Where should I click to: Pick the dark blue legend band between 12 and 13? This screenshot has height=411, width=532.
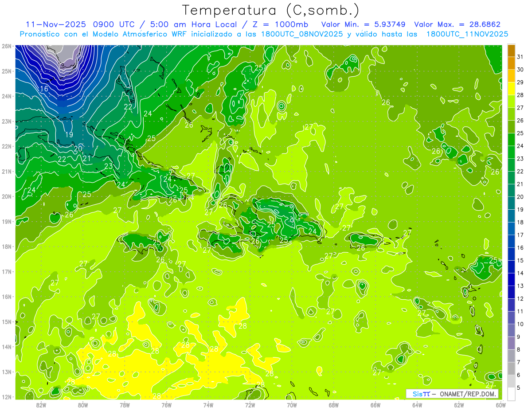[511, 292]
